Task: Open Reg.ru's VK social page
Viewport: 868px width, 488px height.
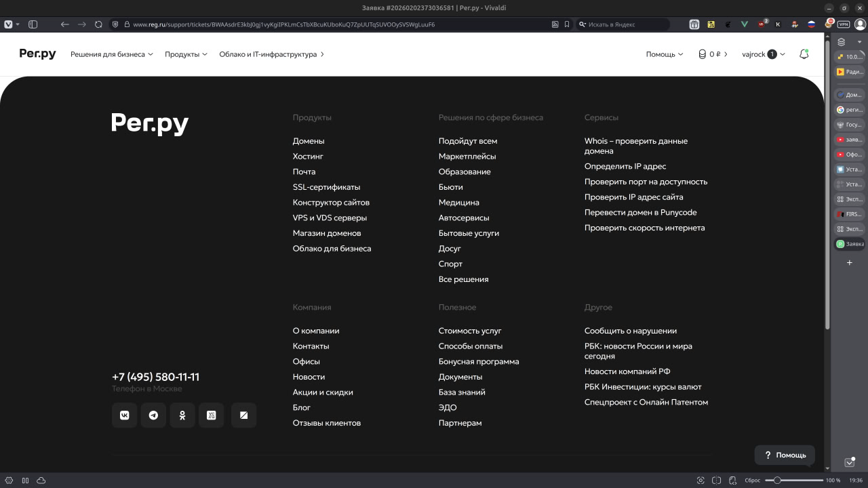Action: pyautogui.click(x=124, y=415)
